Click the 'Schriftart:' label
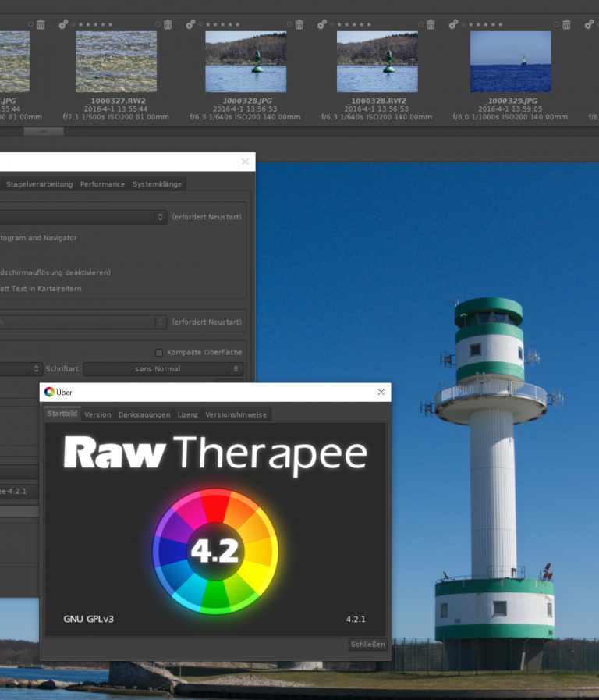This screenshot has height=700, width=599. pyautogui.click(x=63, y=369)
